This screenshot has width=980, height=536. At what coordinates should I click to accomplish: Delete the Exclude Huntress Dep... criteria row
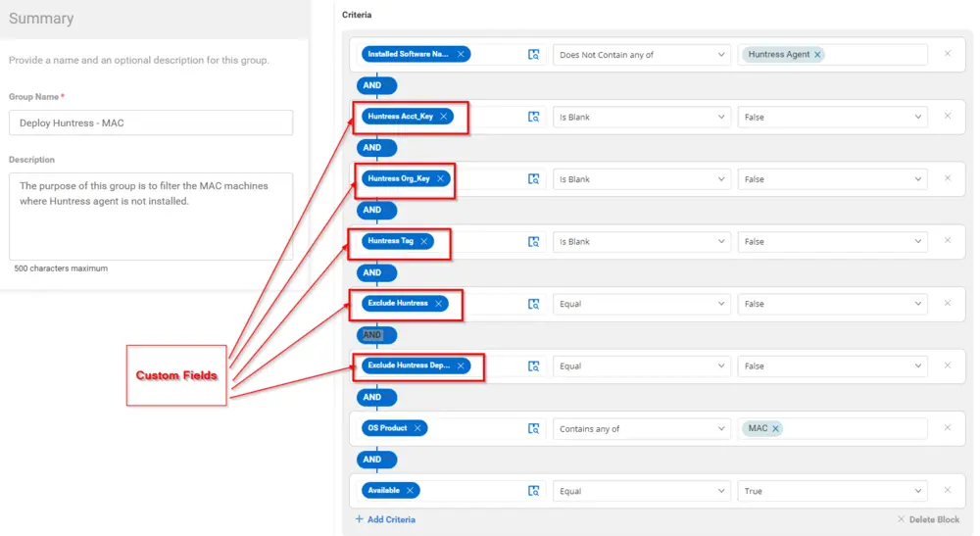948,365
